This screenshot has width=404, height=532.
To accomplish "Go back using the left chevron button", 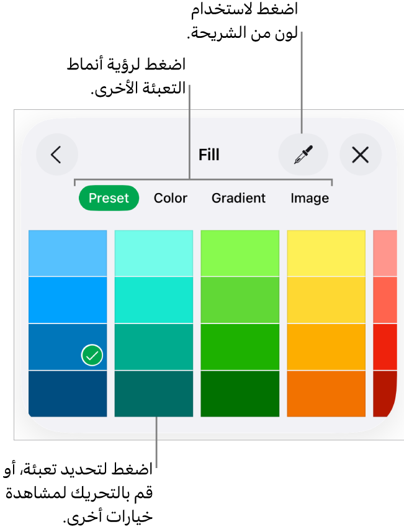I will [56, 155].
